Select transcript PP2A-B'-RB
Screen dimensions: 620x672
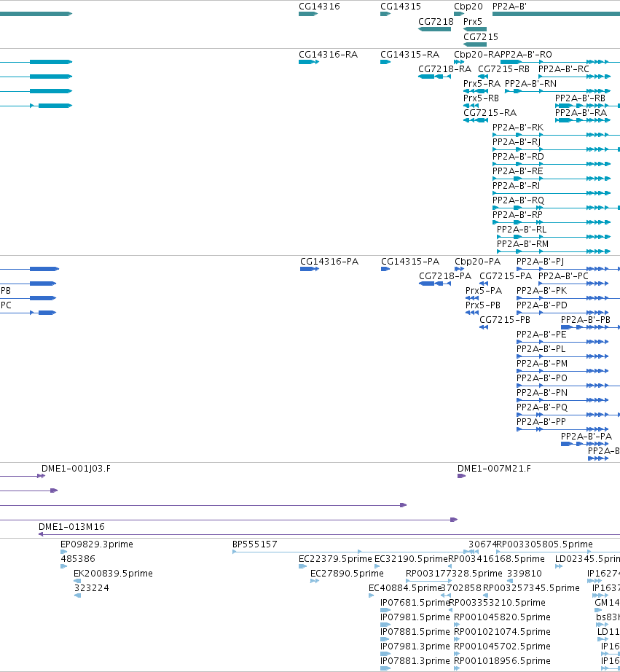pos(580,98)
